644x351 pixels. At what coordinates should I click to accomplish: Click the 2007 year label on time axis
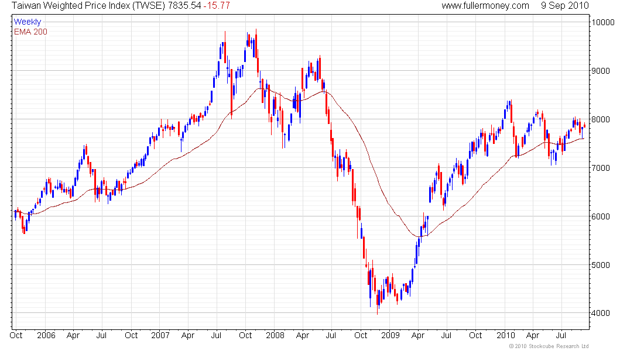pyautogui.click(x=160, y=335)
